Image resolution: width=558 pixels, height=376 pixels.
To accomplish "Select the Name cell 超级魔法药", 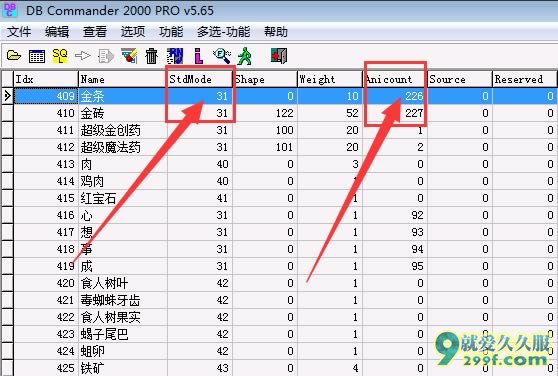I will tap(123, 147).
